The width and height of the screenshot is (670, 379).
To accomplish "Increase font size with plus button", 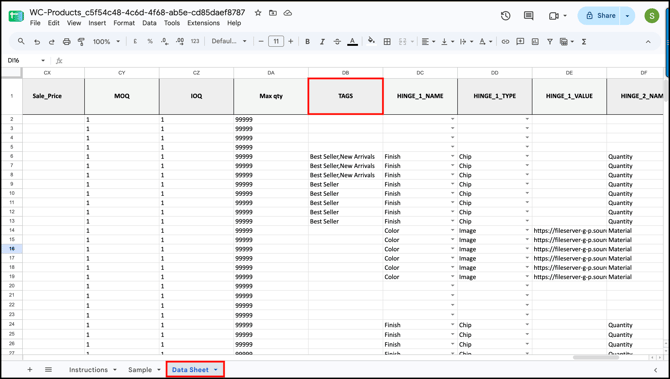I will pyautogui.click(x=291, y=41).
